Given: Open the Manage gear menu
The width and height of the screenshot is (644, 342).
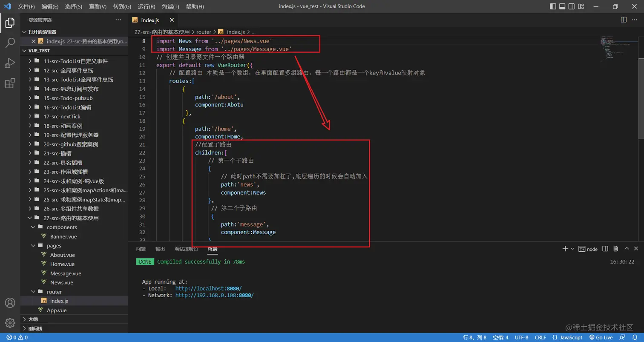Looking at the screenshot, I should pyautogui.click(x=10, y=323).
